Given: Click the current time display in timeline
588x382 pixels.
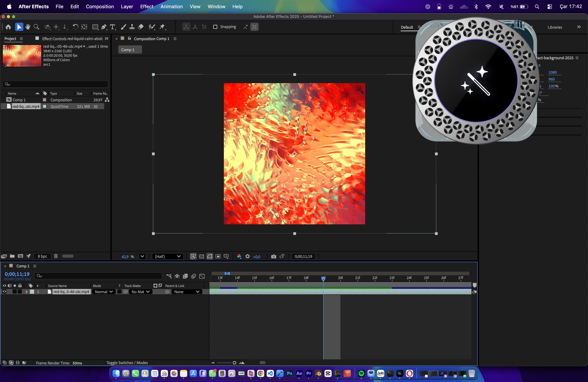Looking at the screenshot, I should coord(17,274).
